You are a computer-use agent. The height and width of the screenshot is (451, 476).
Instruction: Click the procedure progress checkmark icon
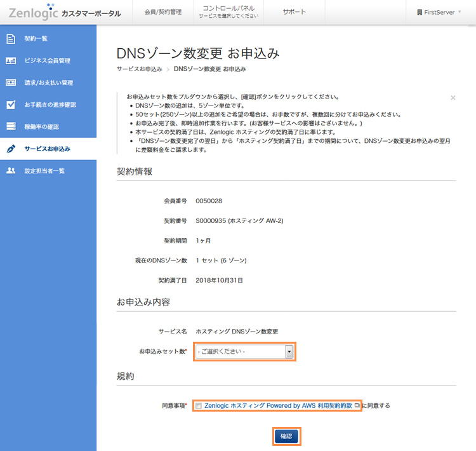11,105
